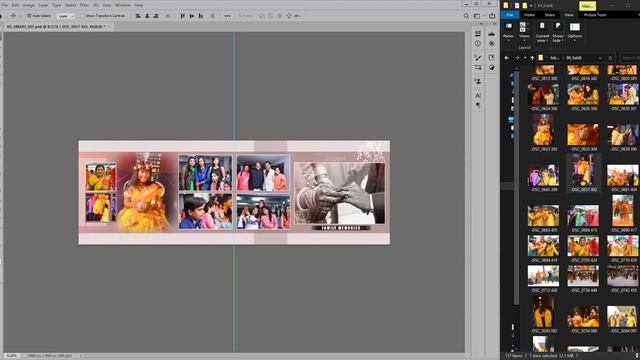
Task: Click the Explorer forward arrow
Action: tap(517, 58)
